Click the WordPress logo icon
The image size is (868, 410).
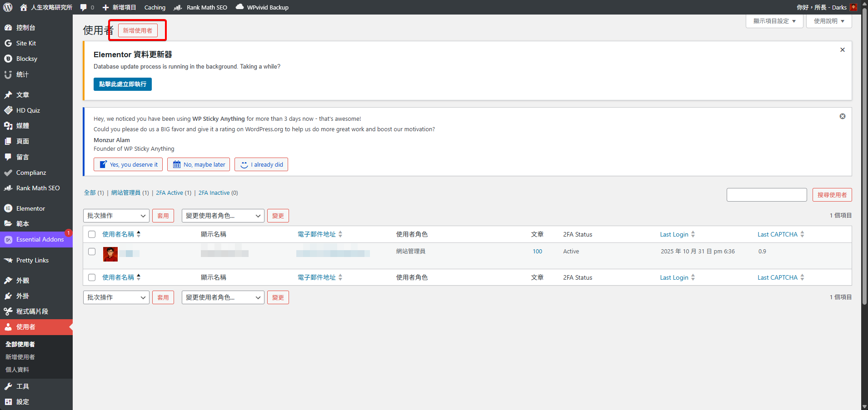[x=8, y=7]
